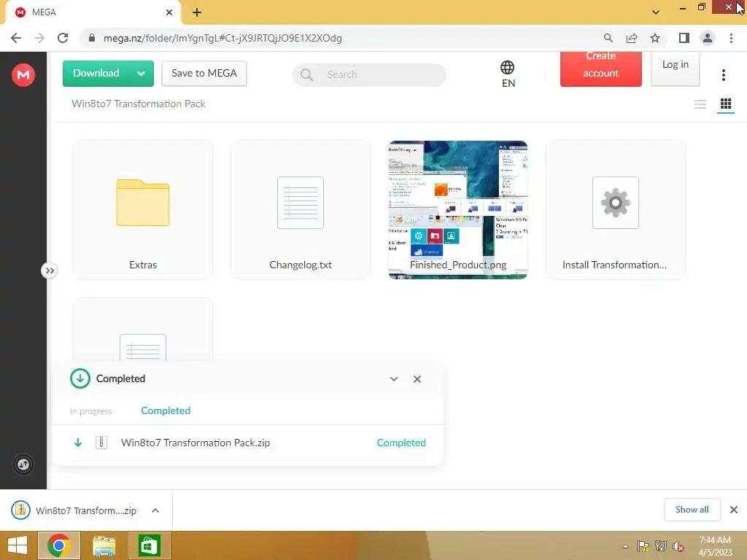
Task: Select the partially hidden text file card
Action: tap(143, 330)
